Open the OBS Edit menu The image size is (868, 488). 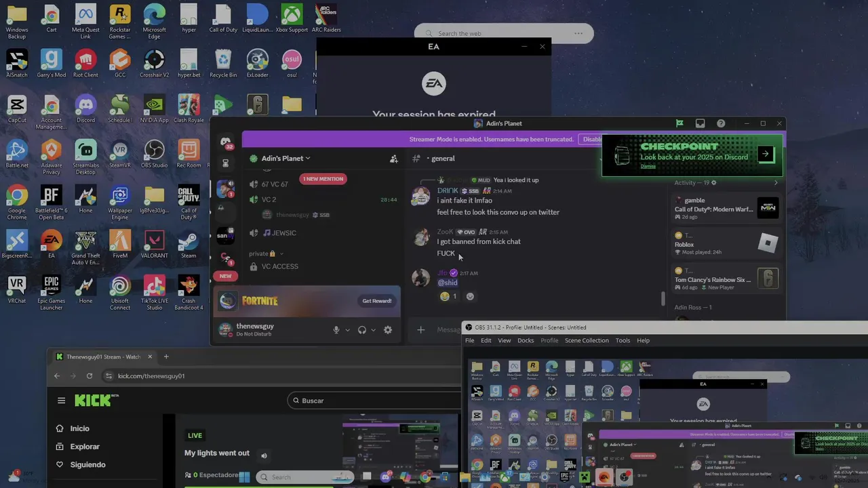pos(486,340)
